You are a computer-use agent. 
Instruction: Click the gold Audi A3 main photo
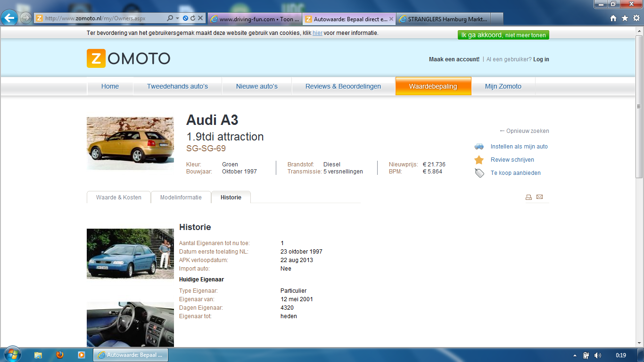[130, 143]
